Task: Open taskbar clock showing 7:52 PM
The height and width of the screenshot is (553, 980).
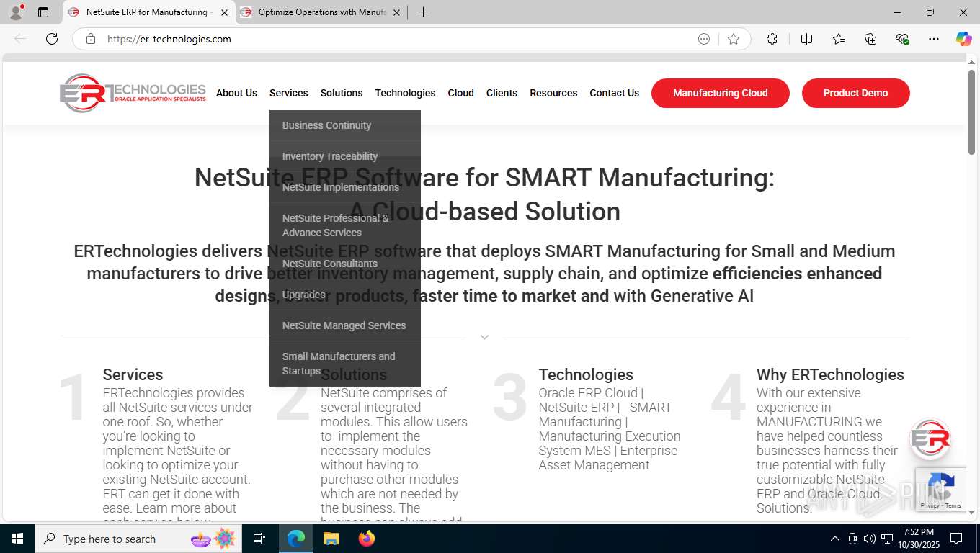Action: click(917, 539)
